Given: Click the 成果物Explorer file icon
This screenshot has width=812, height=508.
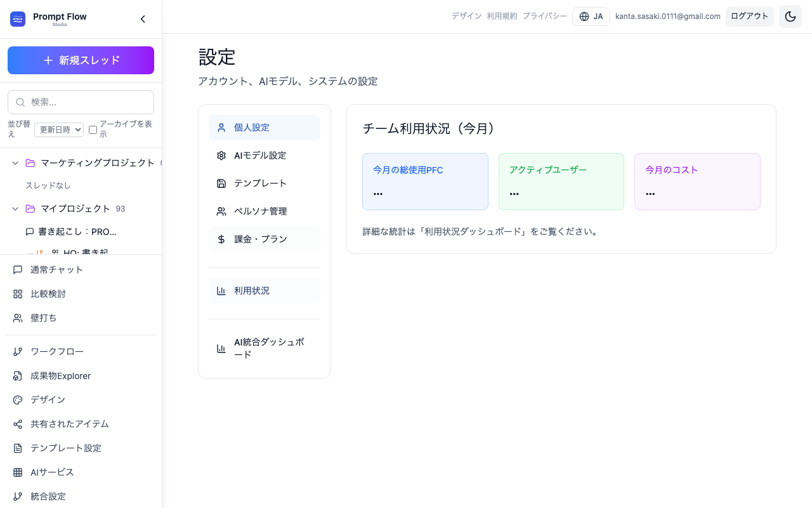Looking at the screenshot, I should pyautogui.click(x=18, y=376).
